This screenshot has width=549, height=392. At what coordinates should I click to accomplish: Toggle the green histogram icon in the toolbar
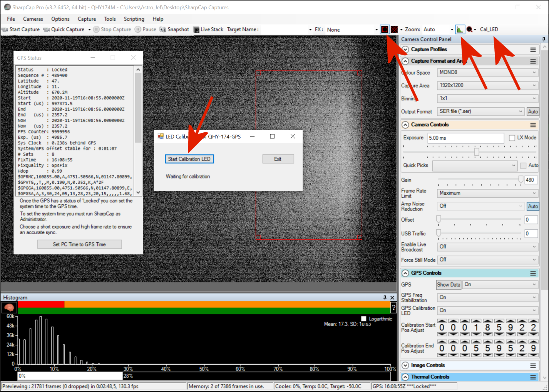[x=460, y=29]
